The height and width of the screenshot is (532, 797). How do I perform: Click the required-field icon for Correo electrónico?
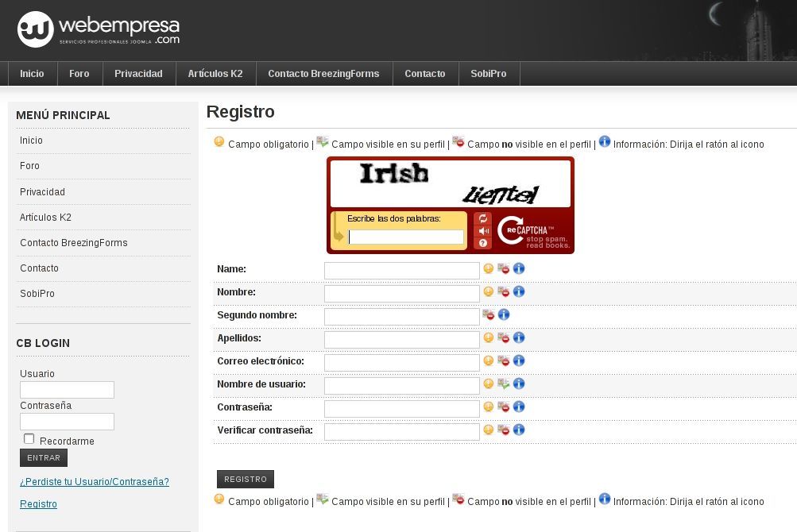489,360
